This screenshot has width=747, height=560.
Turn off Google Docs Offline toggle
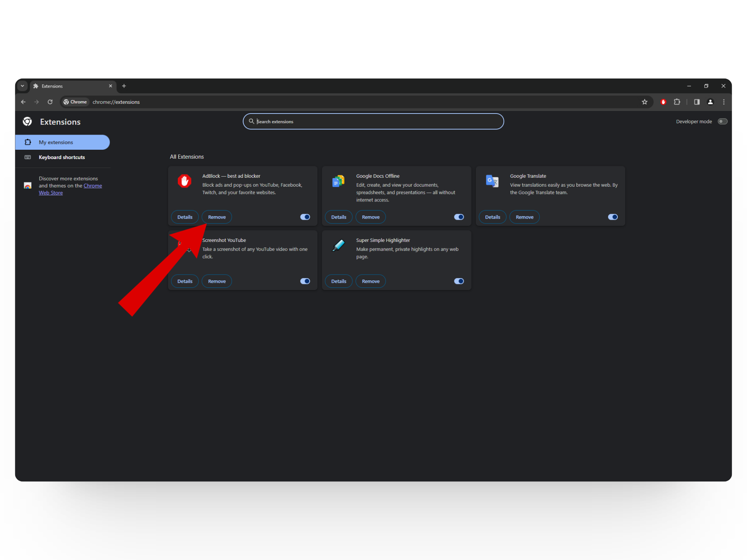tap(459, 217)
